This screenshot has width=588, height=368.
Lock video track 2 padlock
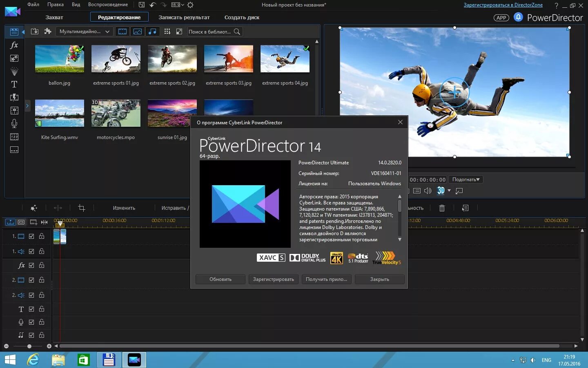42,280
